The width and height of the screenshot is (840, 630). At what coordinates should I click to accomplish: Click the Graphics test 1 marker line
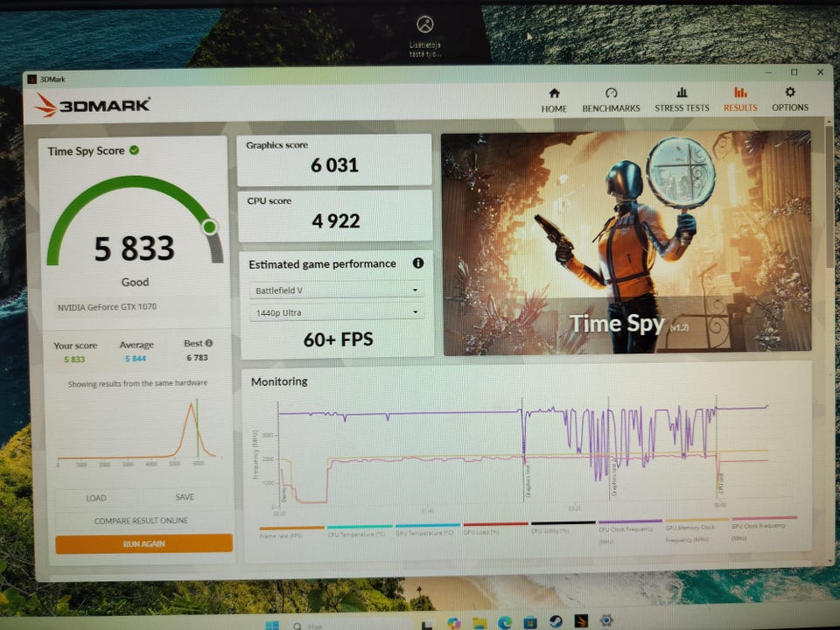pyautogui.click(x=523, y=450)
